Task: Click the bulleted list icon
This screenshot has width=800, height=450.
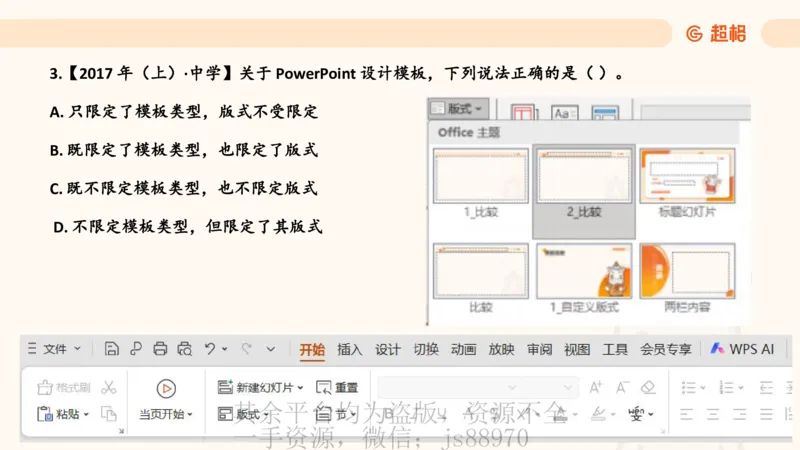Action: pyautogui.click(x=689, y=388)
